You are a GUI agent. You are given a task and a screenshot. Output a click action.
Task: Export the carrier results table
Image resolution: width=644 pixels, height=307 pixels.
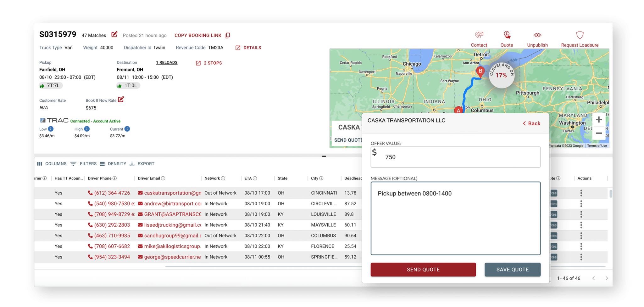click(142, 163)
